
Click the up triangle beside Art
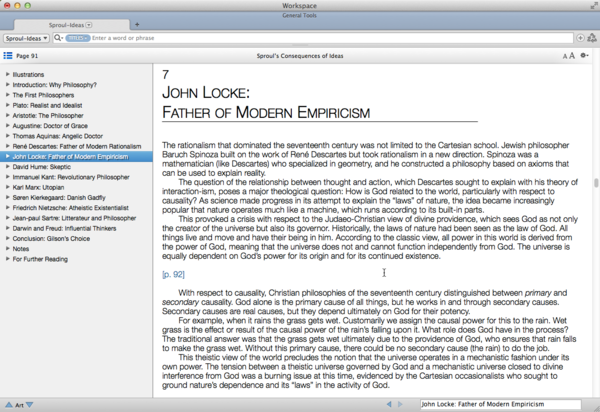pyautogui.click(x=7, y=404)
